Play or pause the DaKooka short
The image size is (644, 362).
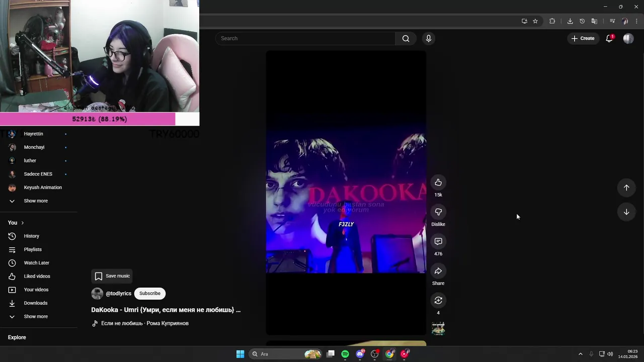[346, 193]
